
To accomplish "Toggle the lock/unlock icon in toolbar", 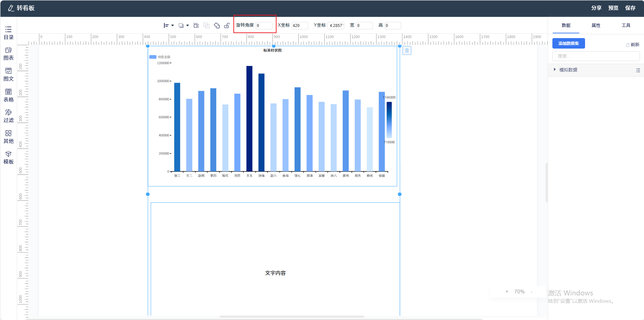I will (227, 26).
